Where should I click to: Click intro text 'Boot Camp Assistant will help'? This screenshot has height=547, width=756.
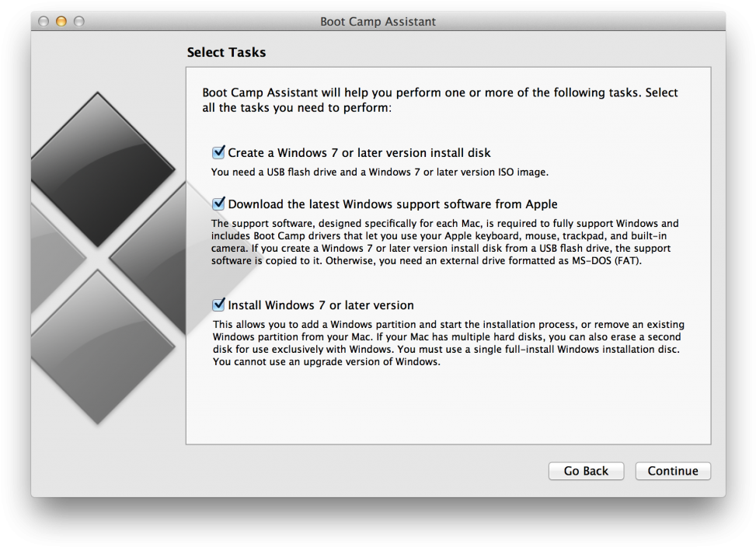tap(440, 99)
